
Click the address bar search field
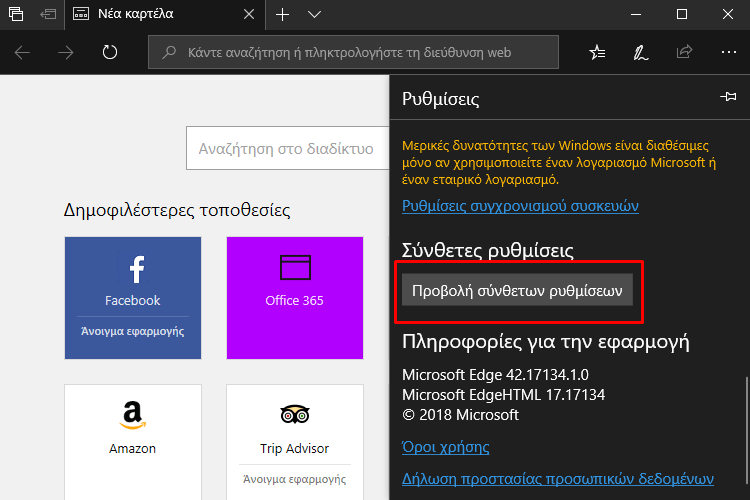click(353, 52)
